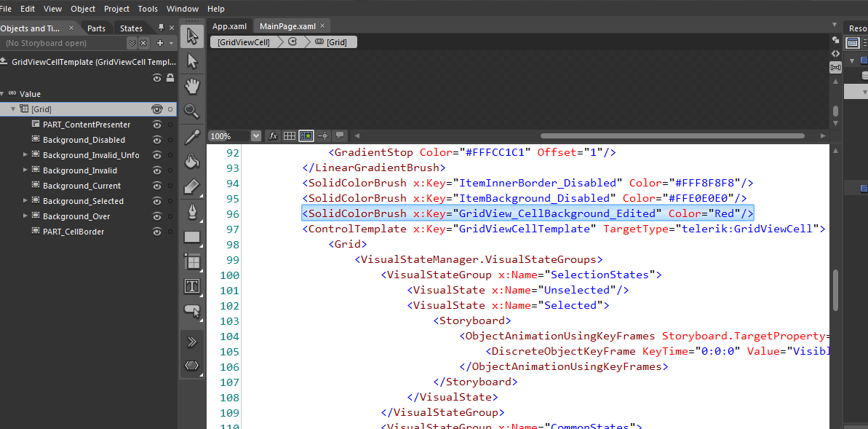Click the horizontal scrollbar of design view
Viewport: 868px width, 429px height.
click(672, 135)
